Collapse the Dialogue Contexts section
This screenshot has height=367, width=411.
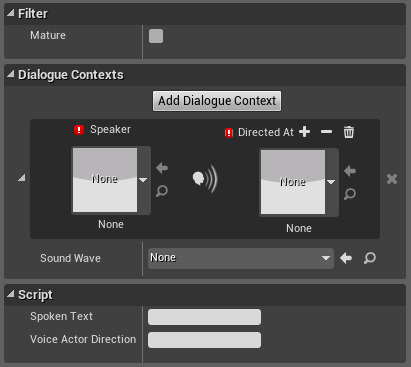(x=11, y=74)
